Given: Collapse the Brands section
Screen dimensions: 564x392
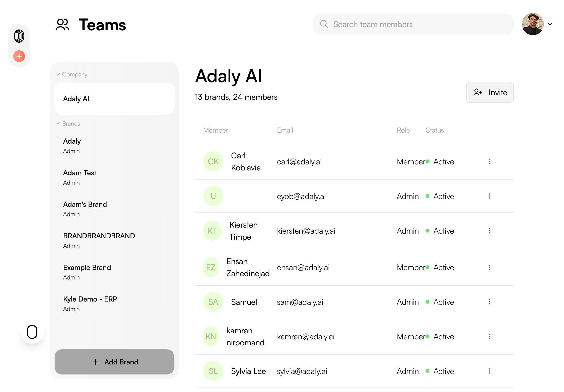Looking at the screenshot, I should point(58,123).
